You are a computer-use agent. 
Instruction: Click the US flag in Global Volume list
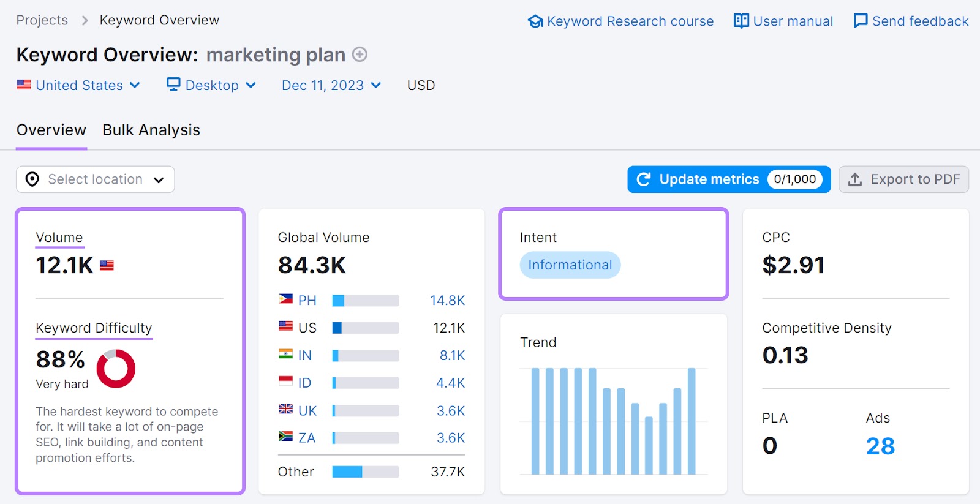coord(285,326)
